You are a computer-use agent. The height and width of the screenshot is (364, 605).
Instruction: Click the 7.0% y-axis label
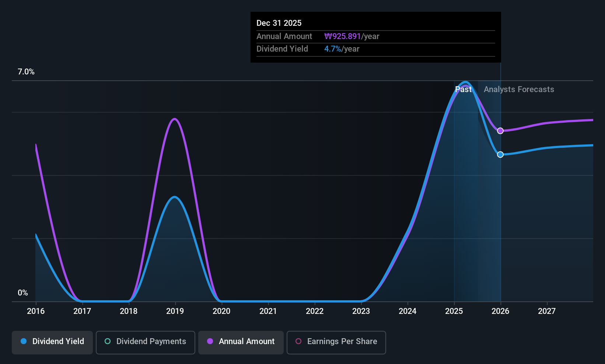tap(26, 72)
